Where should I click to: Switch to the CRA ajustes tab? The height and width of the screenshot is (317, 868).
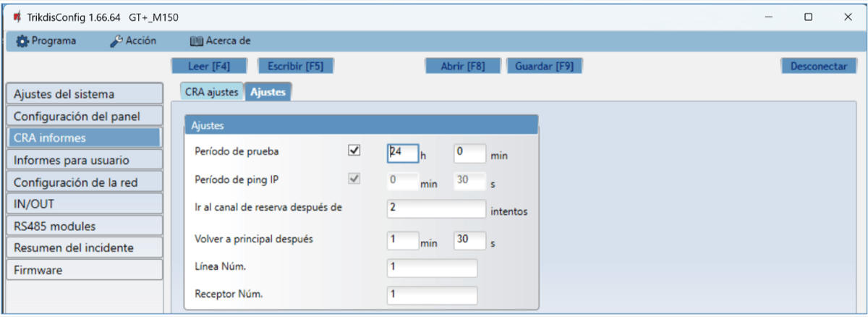(211, 92)
